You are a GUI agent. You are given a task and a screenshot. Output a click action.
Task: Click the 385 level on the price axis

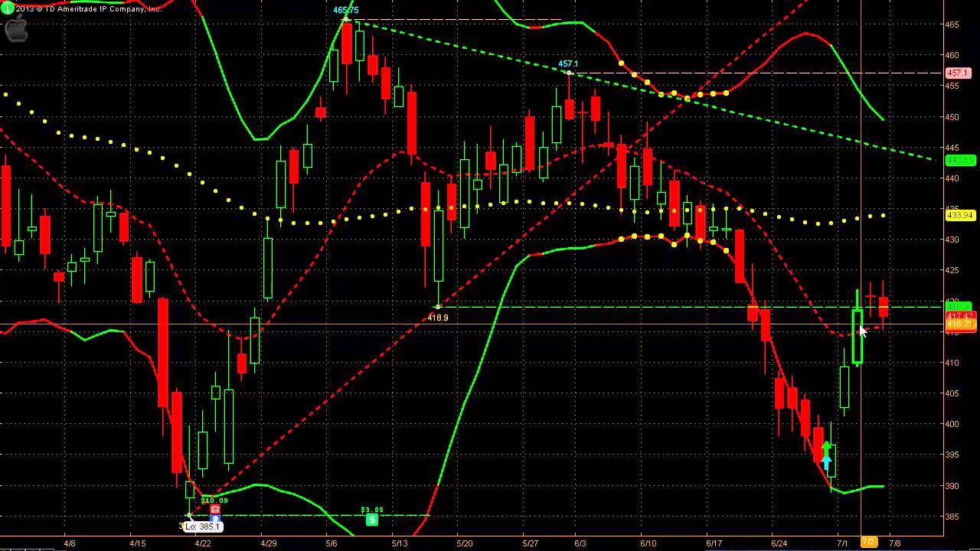coord(952,517)
